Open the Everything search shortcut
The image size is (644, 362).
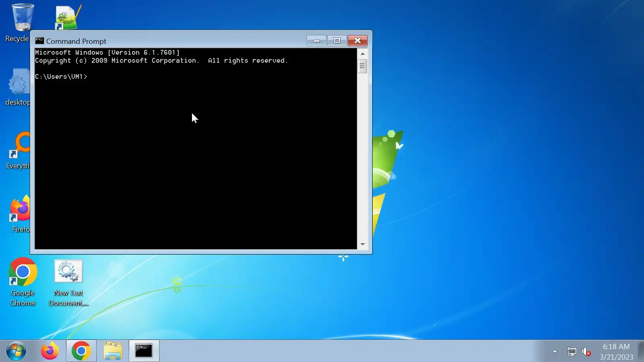point(19,150)
